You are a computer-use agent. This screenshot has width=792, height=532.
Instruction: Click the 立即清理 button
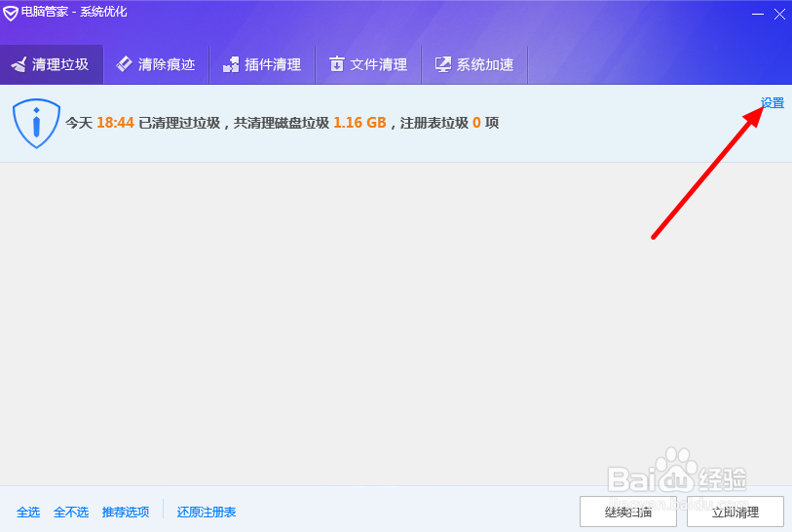pyautogui.click(x=735, y=512)
